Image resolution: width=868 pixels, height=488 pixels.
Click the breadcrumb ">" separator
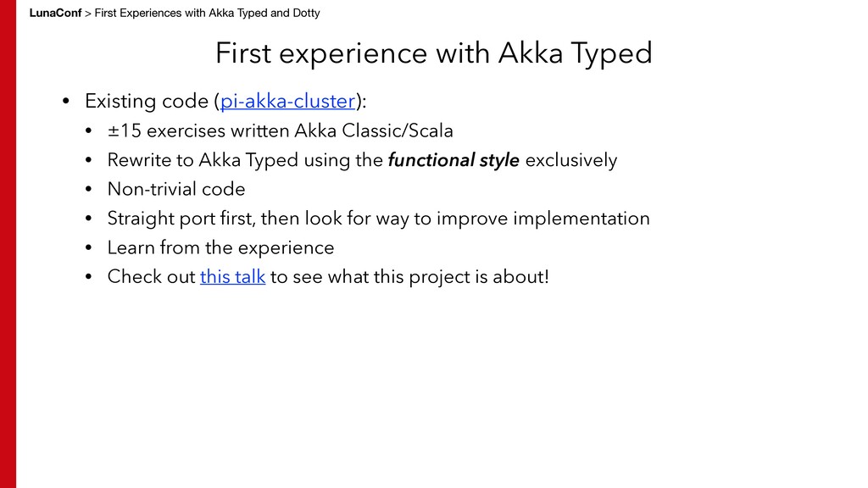(87, 13)
